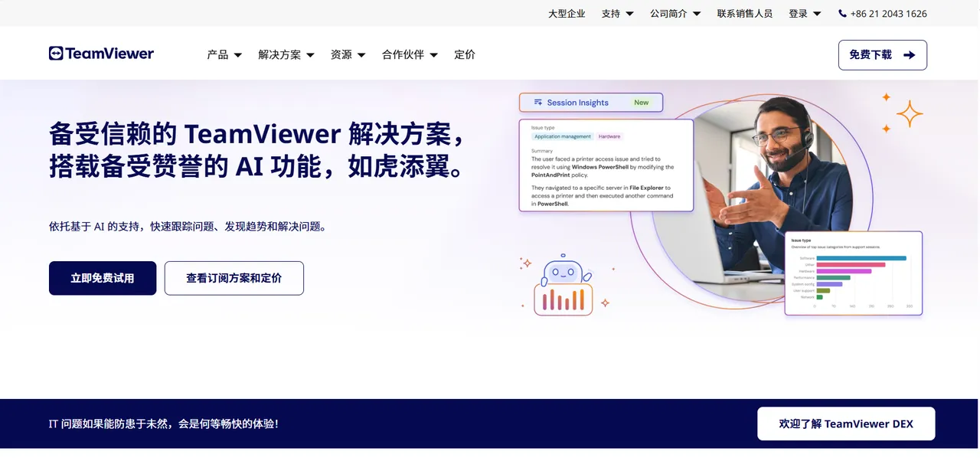The width and height of the screenshot is (980, 458).
Task: Expand the 产品 dropdown arrow
Action: (x=238, y=55)
